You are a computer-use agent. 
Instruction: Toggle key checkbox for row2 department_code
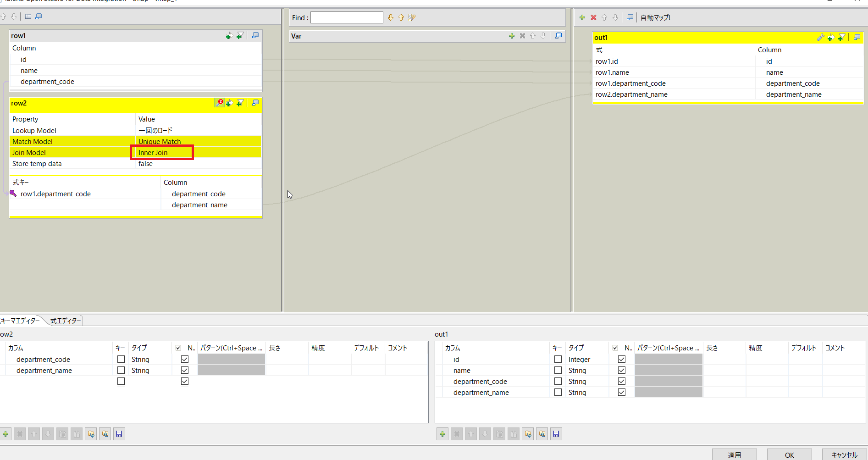[121, 359]
